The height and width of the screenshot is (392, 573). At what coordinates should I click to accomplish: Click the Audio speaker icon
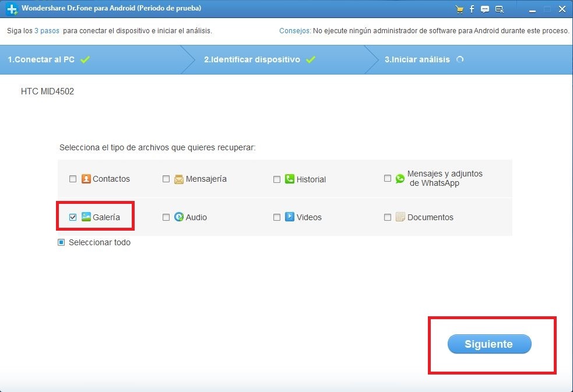(x=179, y=217)
